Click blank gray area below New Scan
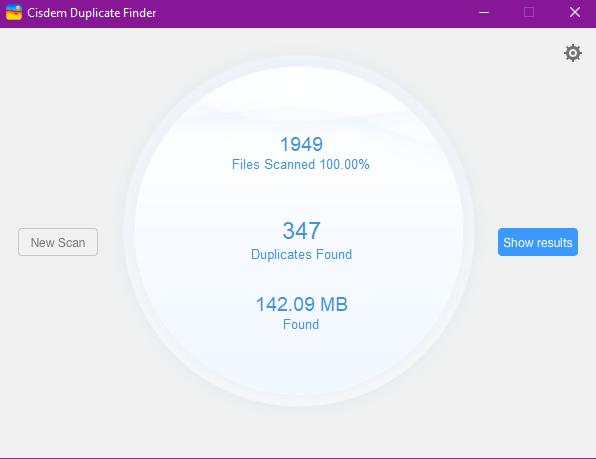Screen dimensions: 596x459 [x=58, y=342]
